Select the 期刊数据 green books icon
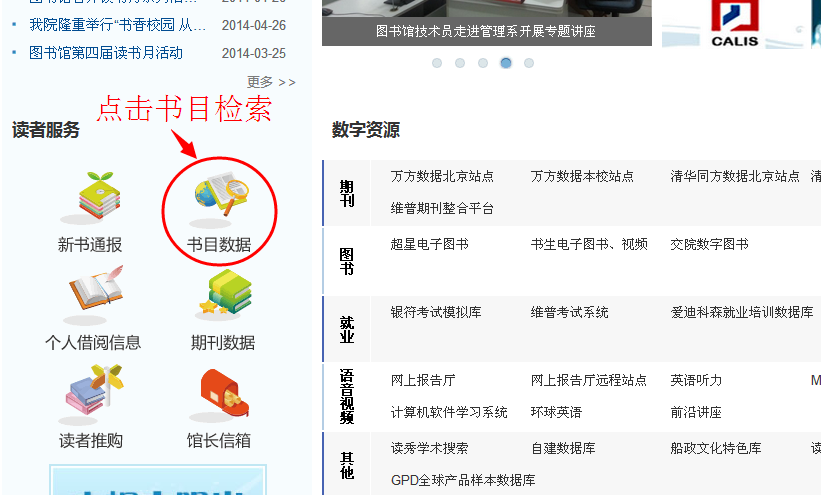The image size is (821, 495). pyautogui.click(x=226, y=293)
